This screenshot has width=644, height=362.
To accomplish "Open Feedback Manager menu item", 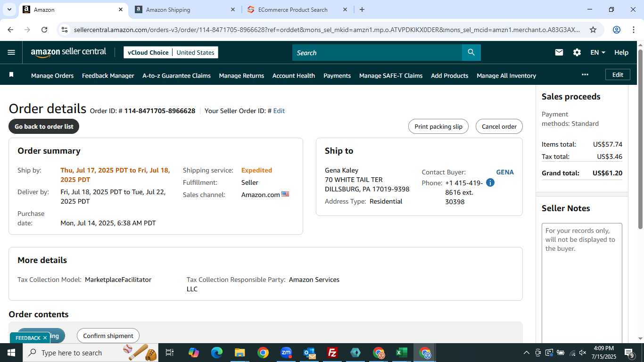I will coord(108,75).
